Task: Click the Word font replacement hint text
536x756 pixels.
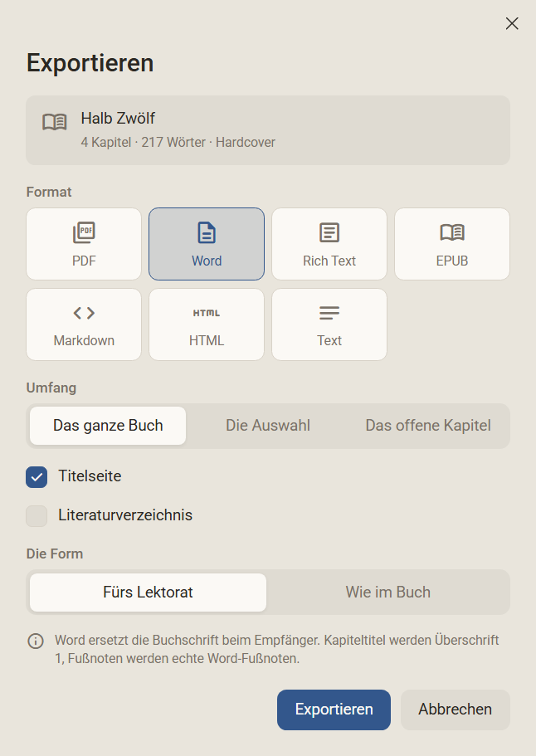Action: click(276, 649)
